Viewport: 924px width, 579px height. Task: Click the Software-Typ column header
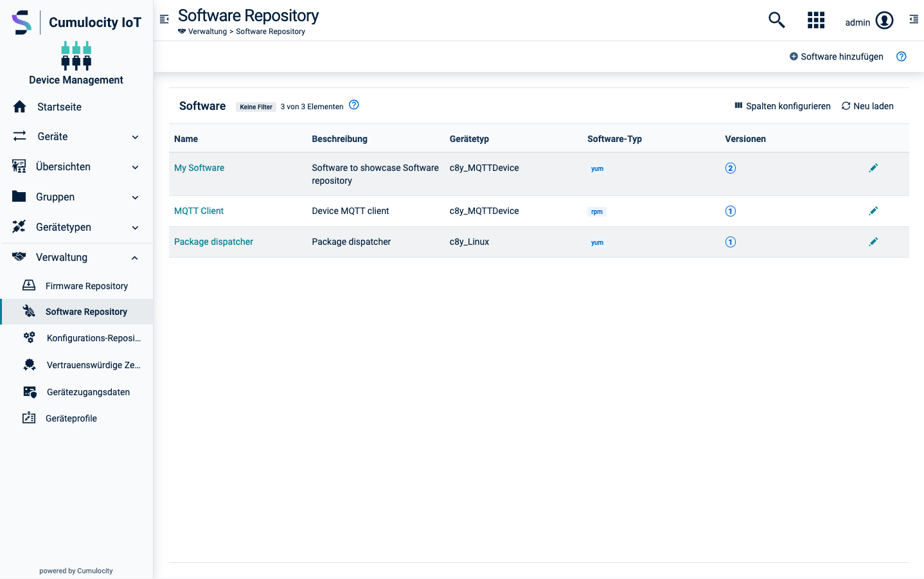click(614, 139)
